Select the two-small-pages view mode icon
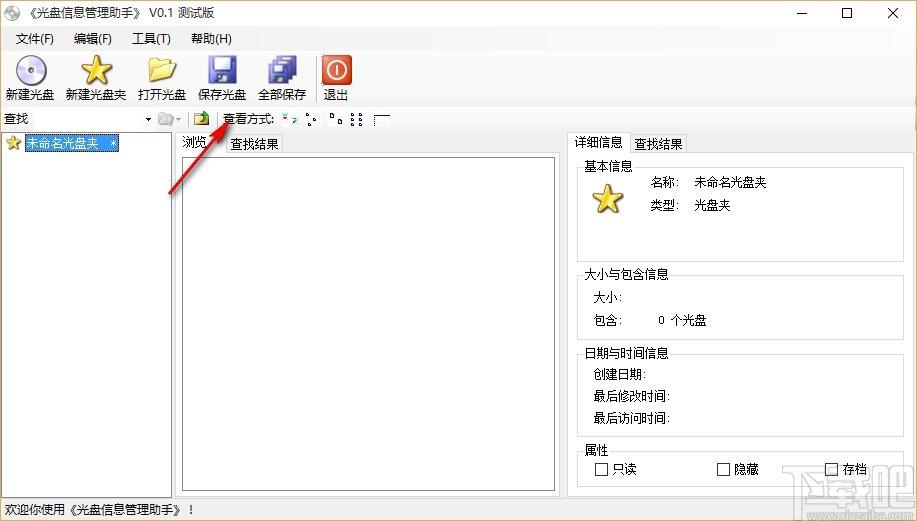 tap(335, 119)
